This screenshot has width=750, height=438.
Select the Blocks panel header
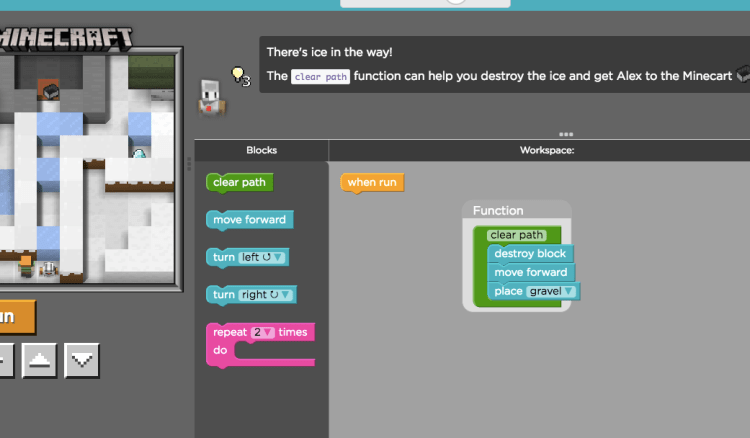point(261,150)
